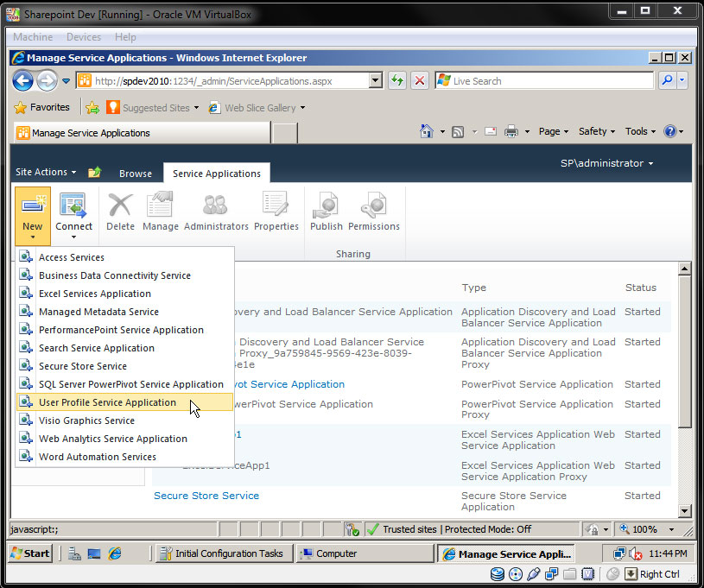Open the VirtualBox Machine menu

point(33,37)
